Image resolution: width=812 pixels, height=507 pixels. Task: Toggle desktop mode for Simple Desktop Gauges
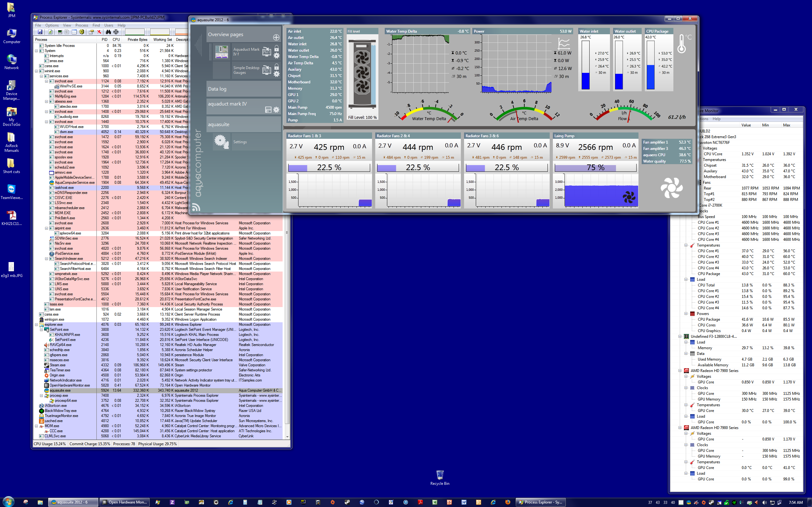tap(266, 70)
